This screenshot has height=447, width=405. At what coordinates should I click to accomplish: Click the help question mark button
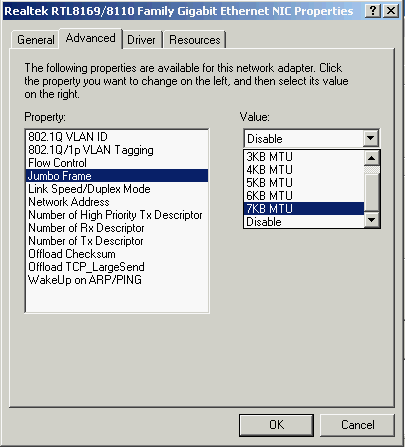click(373, 11)
